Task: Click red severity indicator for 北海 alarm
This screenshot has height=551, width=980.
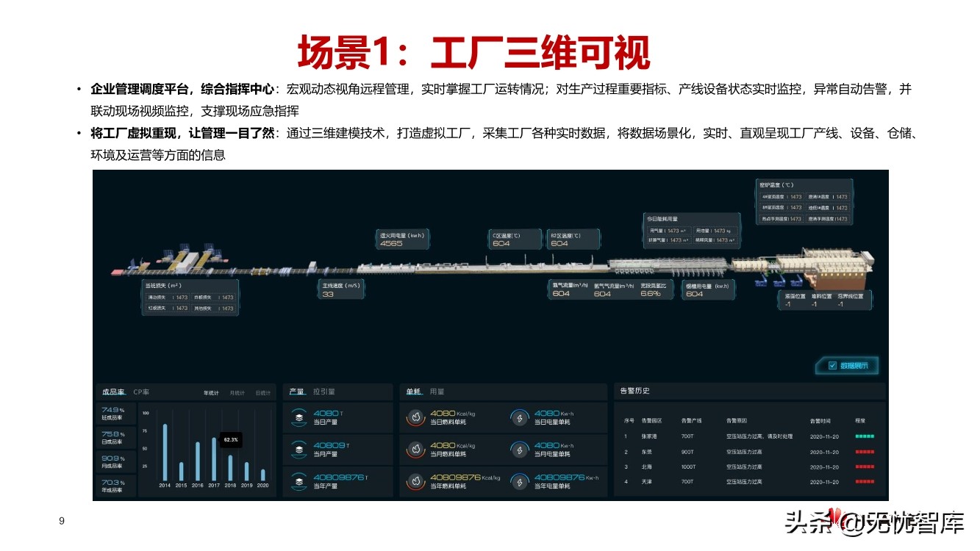Action: click(x=865, y=467)
